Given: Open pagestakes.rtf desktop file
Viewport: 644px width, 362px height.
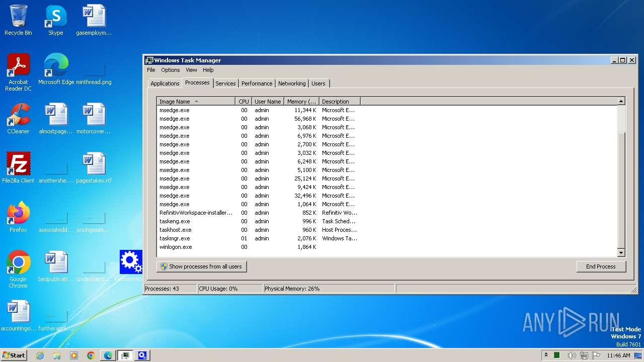Looking at the screenshot, I should click(x=94, y=167).
